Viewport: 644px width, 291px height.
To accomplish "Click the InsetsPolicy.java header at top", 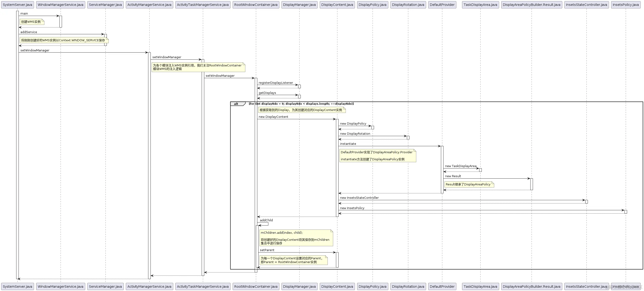I will 625,5.
